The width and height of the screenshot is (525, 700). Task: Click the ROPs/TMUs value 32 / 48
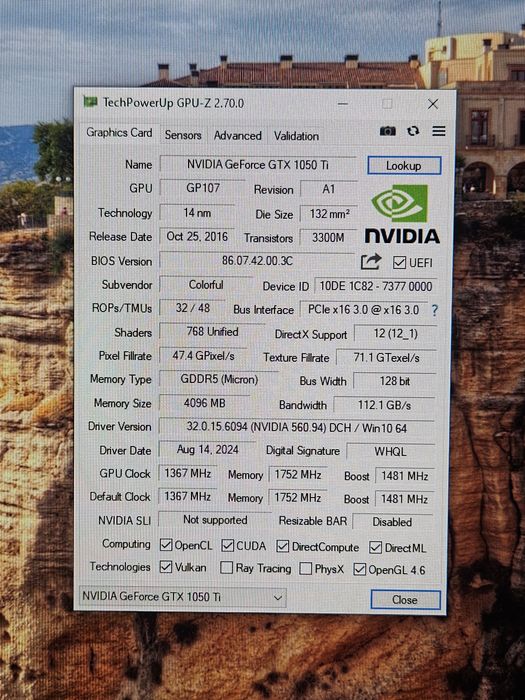pos(193,308)
